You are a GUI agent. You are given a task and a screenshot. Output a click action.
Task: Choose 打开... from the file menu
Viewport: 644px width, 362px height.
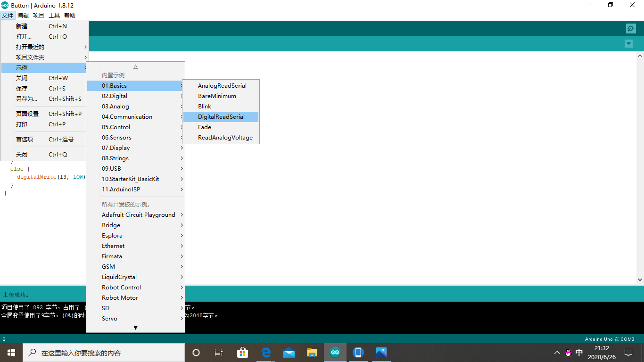pos(45,37)
